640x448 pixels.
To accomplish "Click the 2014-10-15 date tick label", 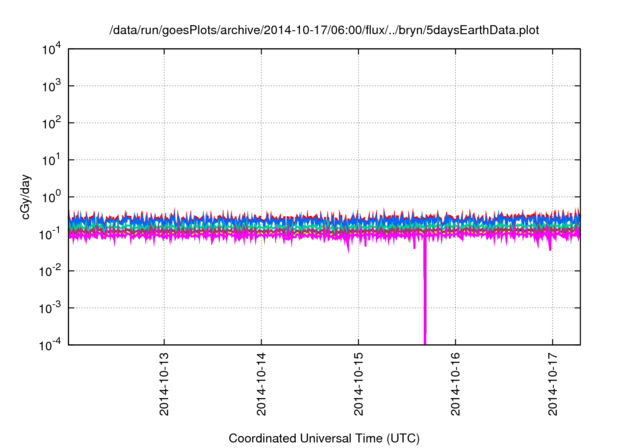I will point(358,384).
